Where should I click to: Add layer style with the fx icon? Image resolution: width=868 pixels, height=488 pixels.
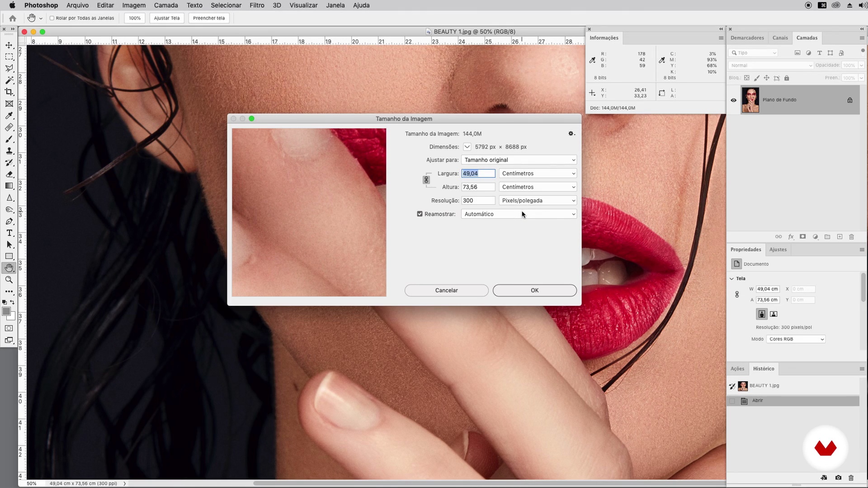point(791,237)
